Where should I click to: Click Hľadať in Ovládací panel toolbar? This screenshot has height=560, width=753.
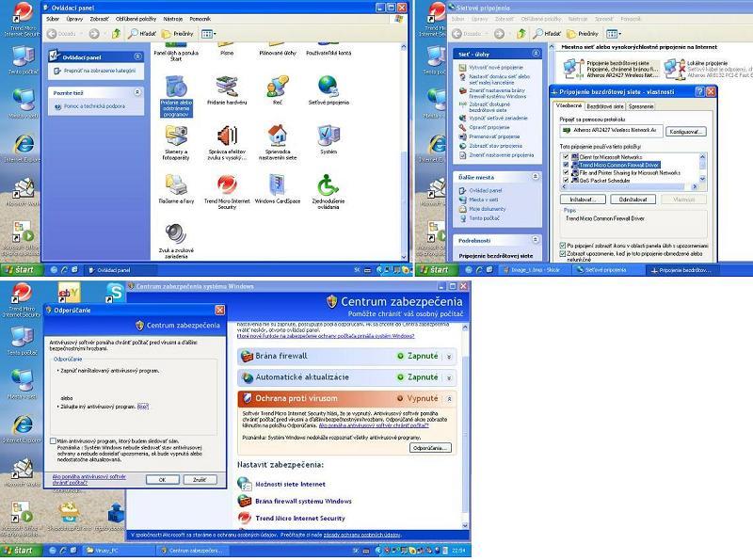coord(142,34)
